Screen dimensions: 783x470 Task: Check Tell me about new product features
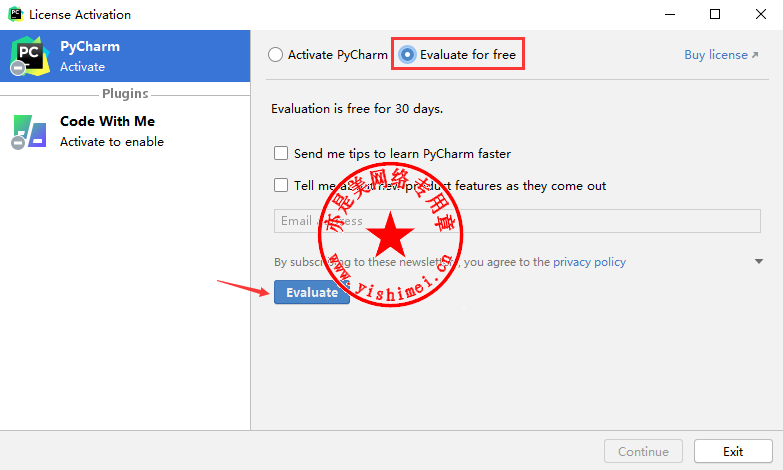coord(281,185)
